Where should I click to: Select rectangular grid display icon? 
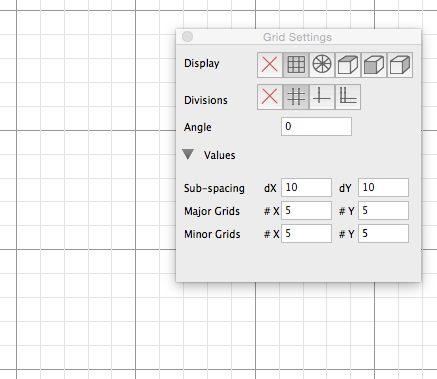click(296, 65)
